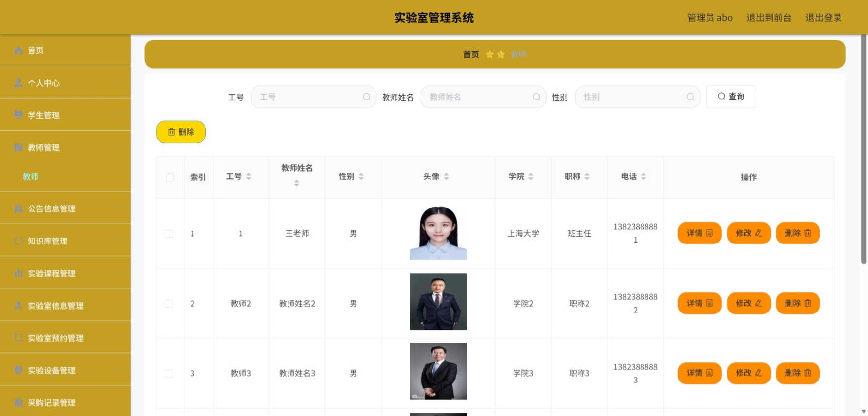Open the 首页 sidebar menu item
868x416 pixels.
[65, 50]
